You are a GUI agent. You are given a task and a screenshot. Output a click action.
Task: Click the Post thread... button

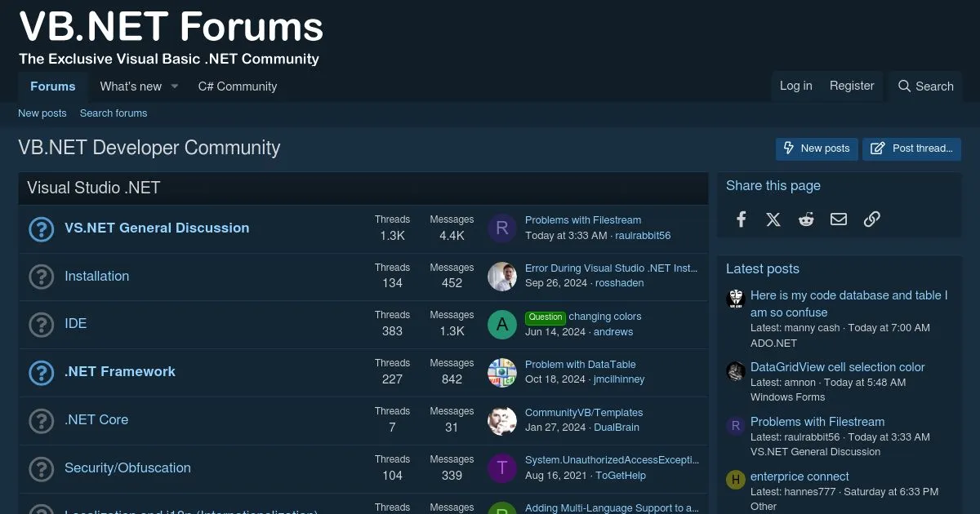point(911,148)
